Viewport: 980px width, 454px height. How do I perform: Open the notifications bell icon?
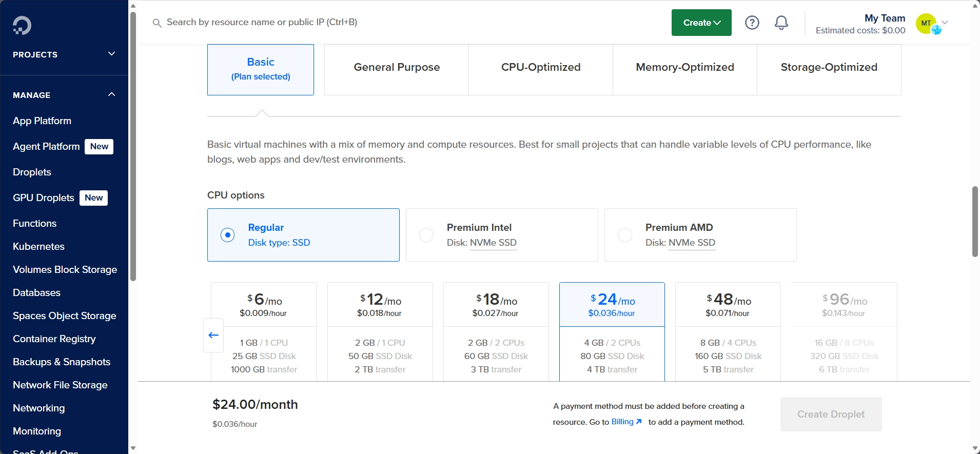point(781,23)
